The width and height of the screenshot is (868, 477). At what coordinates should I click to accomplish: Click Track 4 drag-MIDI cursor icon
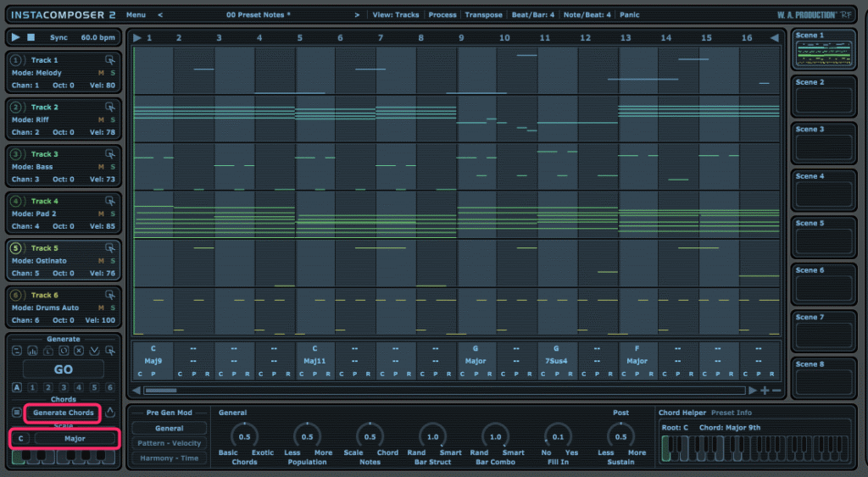coord(110,201)
